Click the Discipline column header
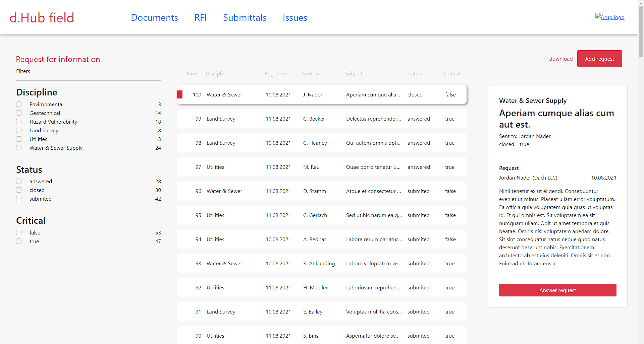644x344 pixels. (x=217, y=73)
